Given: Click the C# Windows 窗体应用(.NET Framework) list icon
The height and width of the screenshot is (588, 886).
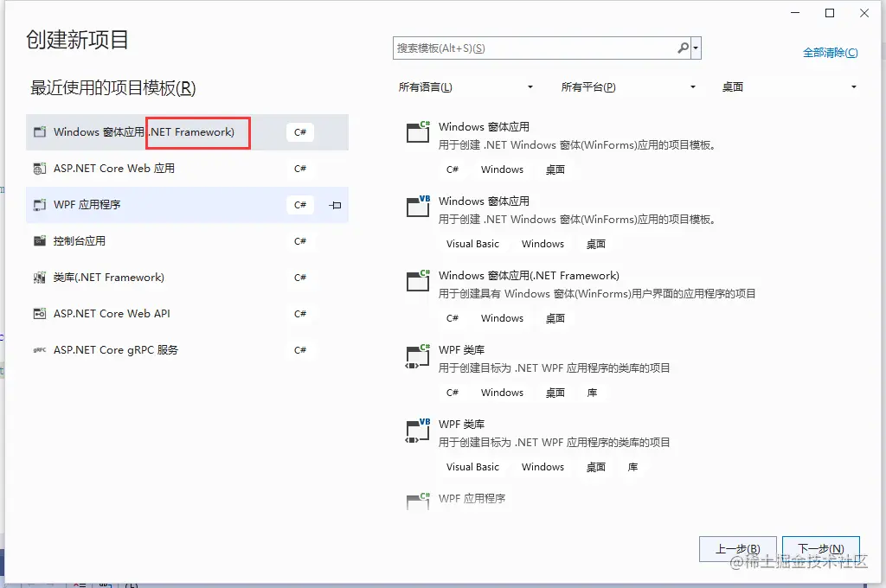Looking at the screenshot, I should click(x=418, y=281).
